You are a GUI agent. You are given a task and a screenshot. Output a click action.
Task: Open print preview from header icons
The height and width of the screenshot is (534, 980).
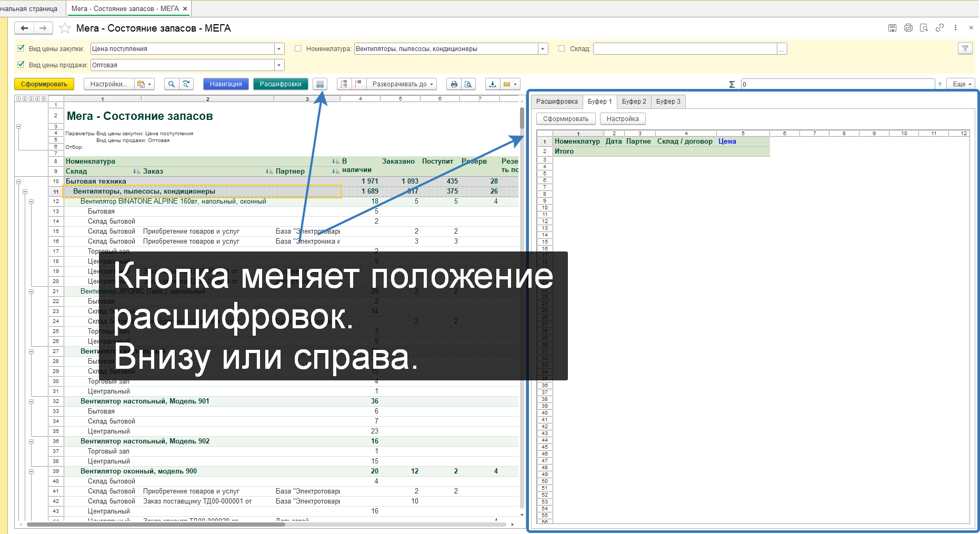[924, 28]
